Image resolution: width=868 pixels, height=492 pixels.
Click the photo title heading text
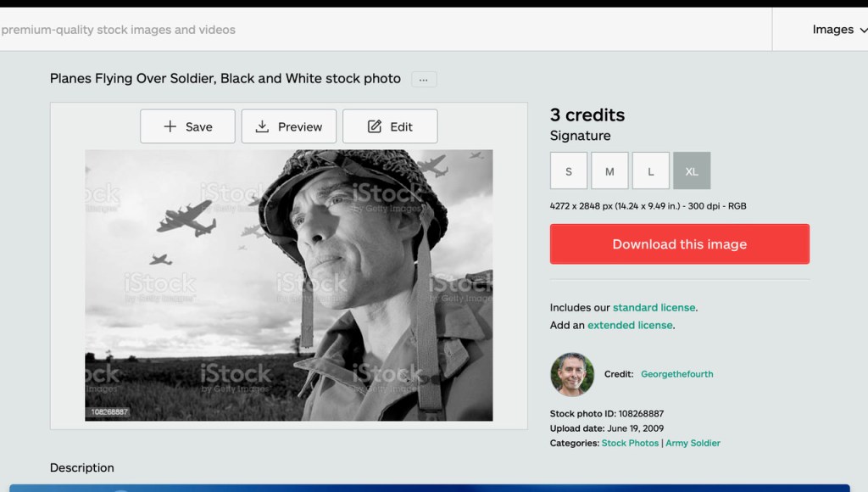pyautogui.click(x=225, y=79)
